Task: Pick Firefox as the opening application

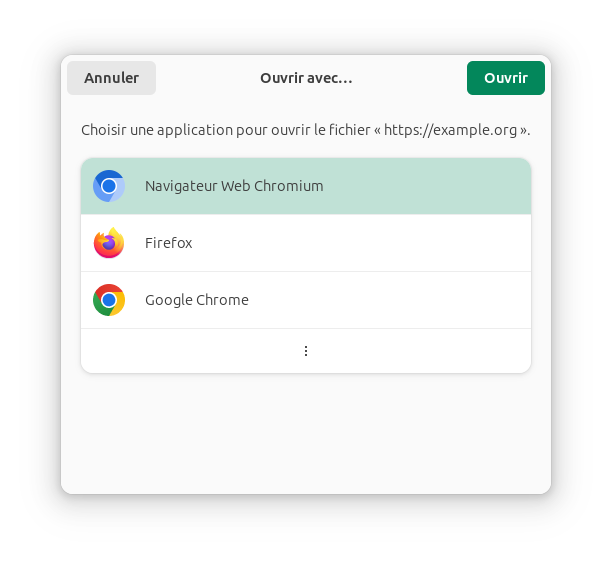Action: coord(306,243)
